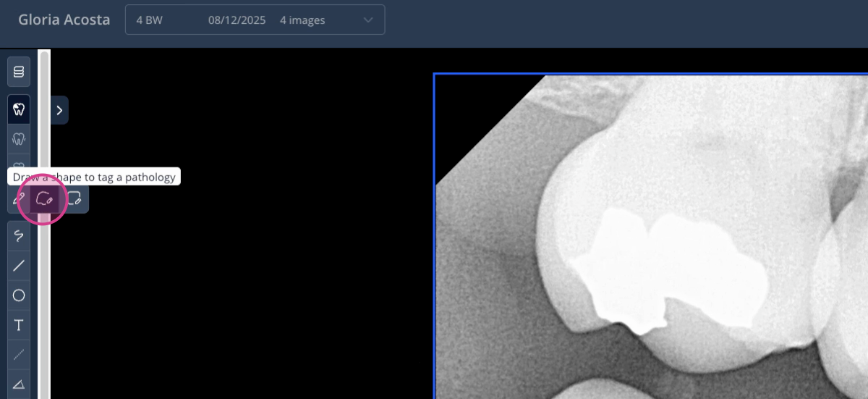This screenshot has height=399, width=868.
Task: Open the 4 BW exam dropdown
Action: pyautogui.click(x=255, y=20)
